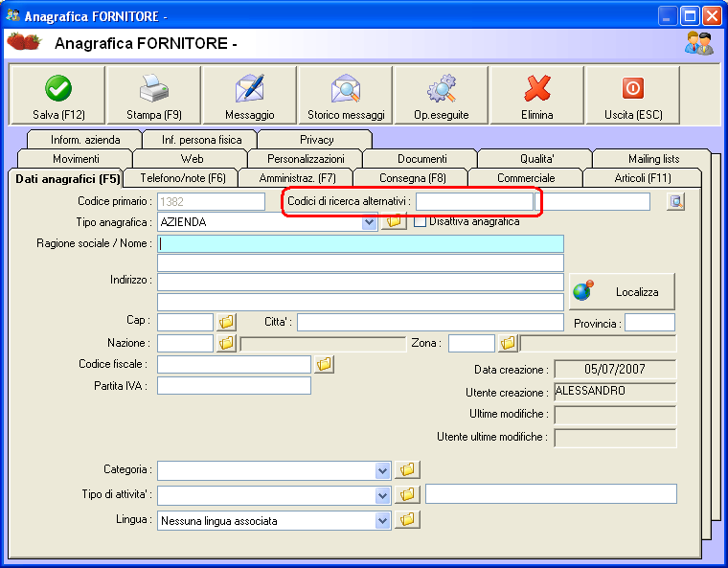Screen dimensions: 728x568
Task: Open folder lookup beside Tipo anagrafica
Action: coord(394,221)
